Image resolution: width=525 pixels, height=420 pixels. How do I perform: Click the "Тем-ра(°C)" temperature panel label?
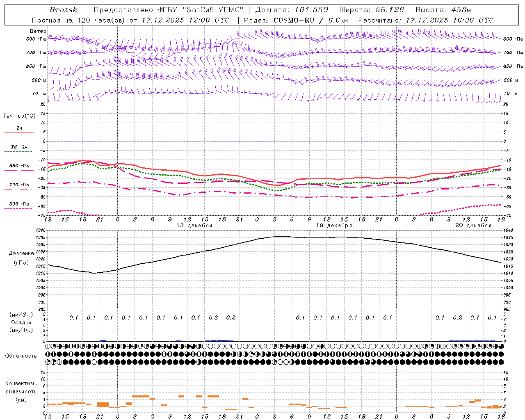point(19,116)
